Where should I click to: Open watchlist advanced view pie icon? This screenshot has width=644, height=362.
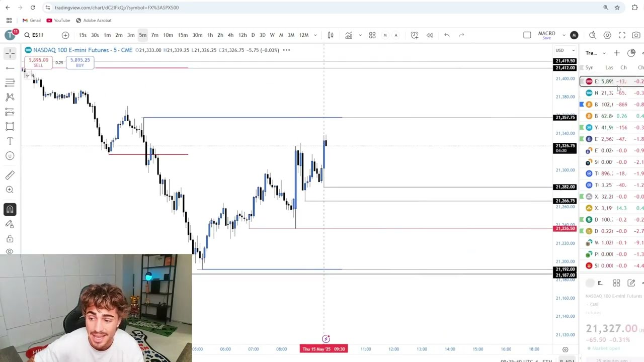[x=631, y=53]
